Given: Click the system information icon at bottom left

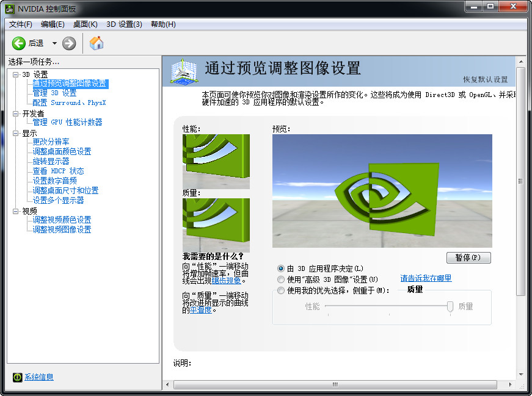Looking at the screenshot, I should [17, 377].
